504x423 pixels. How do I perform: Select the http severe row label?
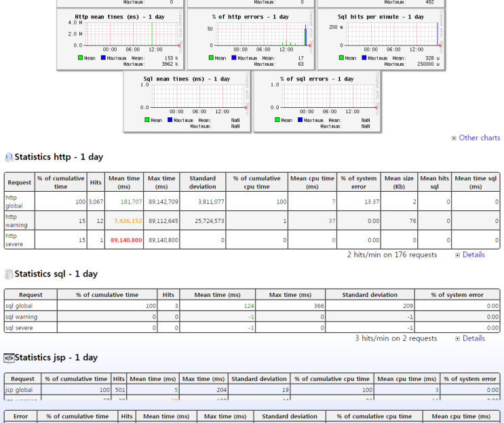tap(14, 240)
